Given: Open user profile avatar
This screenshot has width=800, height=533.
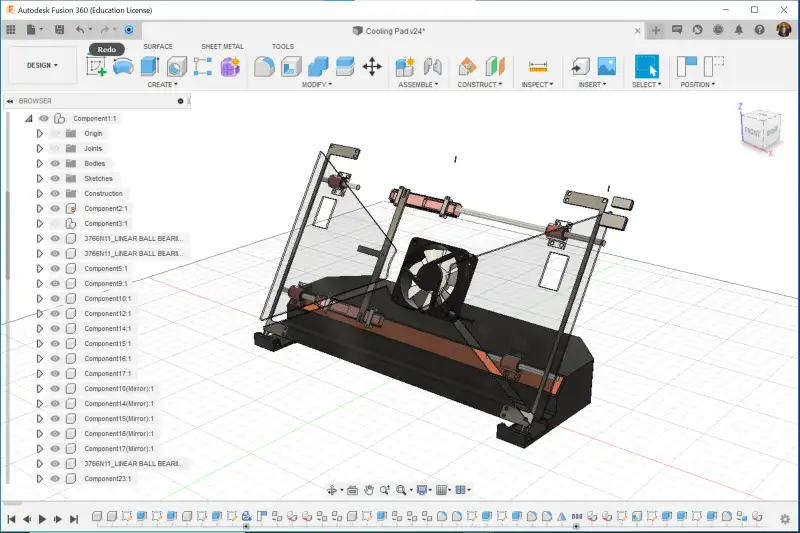Looking at the screenshot, I should click(x=784, y=30).
